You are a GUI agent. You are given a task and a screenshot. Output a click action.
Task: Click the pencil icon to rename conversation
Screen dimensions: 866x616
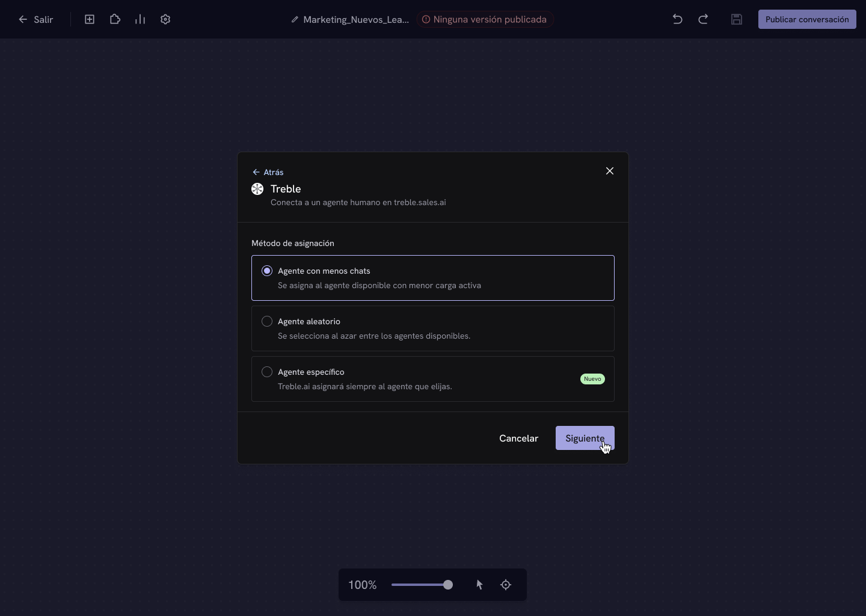coord(295,19)
